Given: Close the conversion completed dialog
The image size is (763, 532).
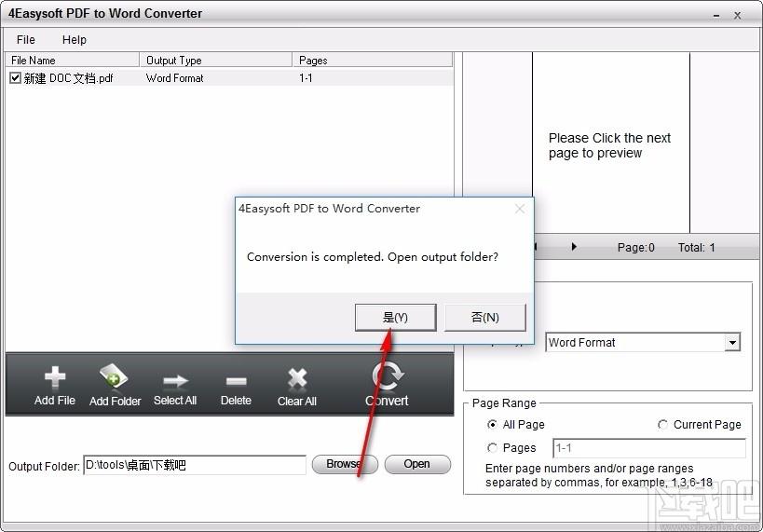Looking at the screenshot, I should [x=520, y=209].
